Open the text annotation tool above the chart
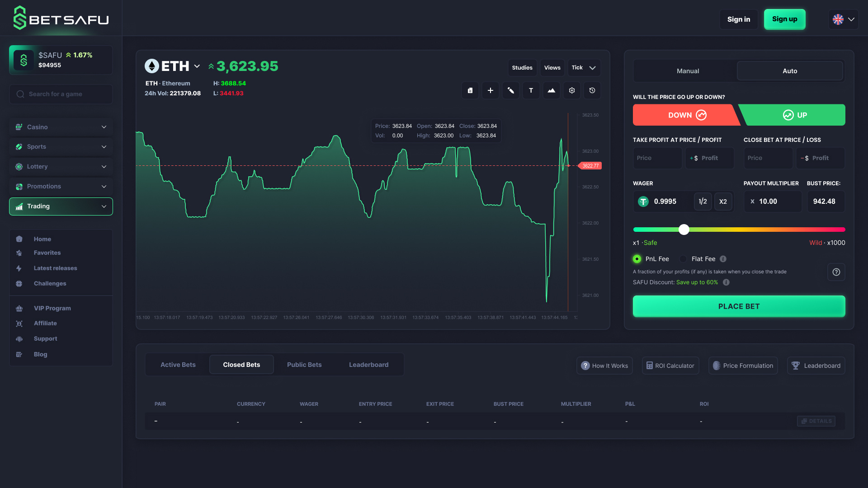 (531, 90)
